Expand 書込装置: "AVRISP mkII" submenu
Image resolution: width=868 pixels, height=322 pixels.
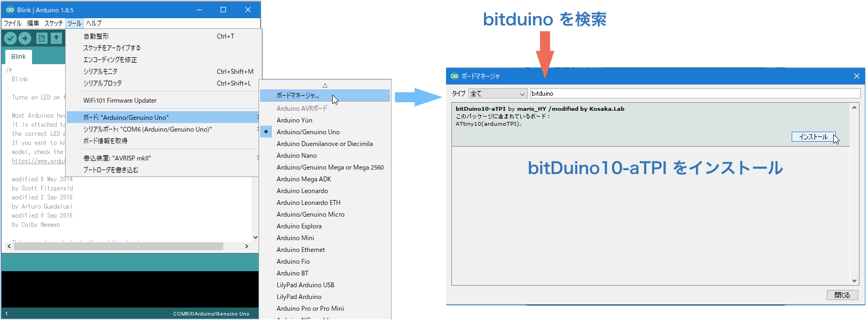point(163,158)
